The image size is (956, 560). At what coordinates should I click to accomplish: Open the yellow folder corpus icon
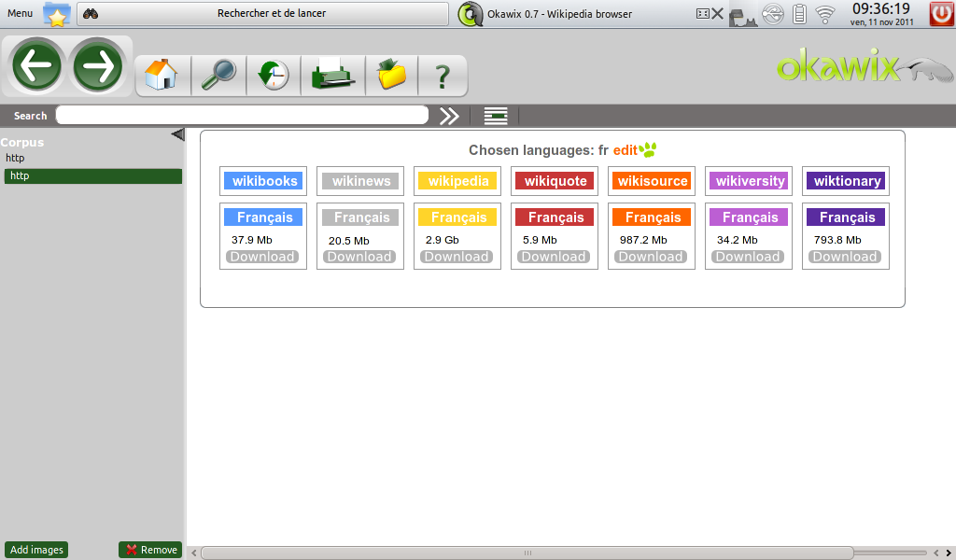390,75
